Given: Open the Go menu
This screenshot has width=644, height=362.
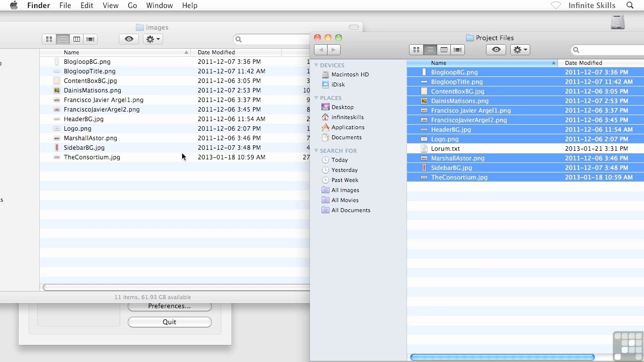Looking at the screenshot, I should pyautogui.click(x=132, y=6).
